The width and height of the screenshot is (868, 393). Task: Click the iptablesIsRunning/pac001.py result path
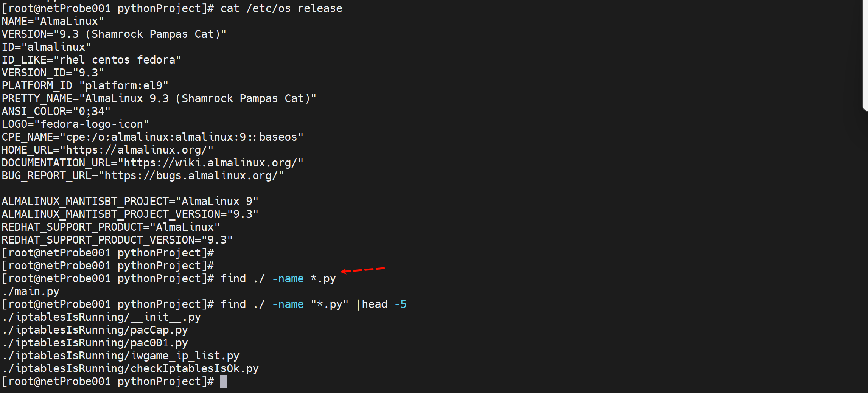[x=95, y=343]
